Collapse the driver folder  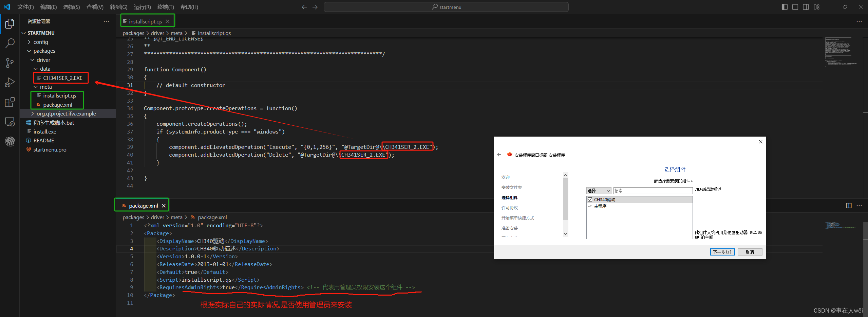point(32,60)
